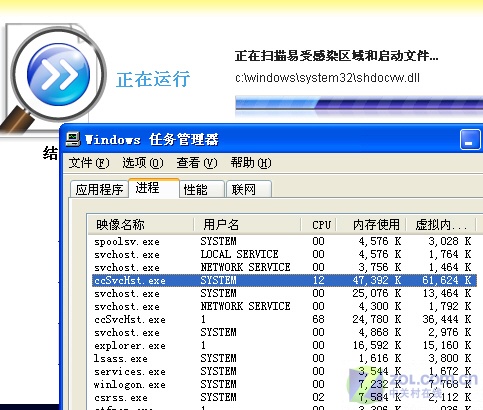Select the lsass.exe process row

pos(284,358)
